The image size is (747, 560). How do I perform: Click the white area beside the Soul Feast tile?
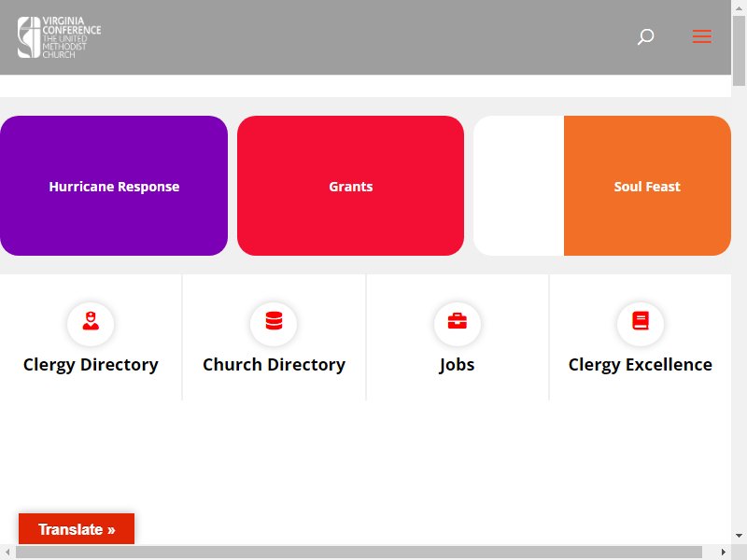click(x=519, y=186)
